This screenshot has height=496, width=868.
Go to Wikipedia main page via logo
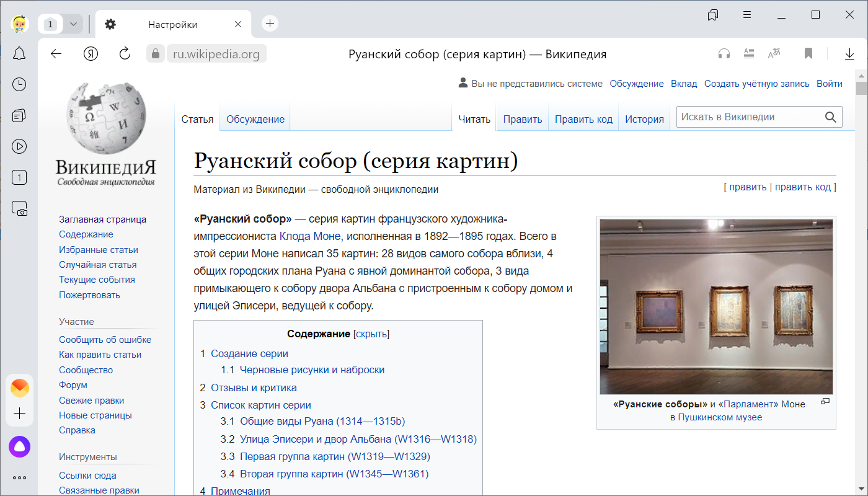106,135
